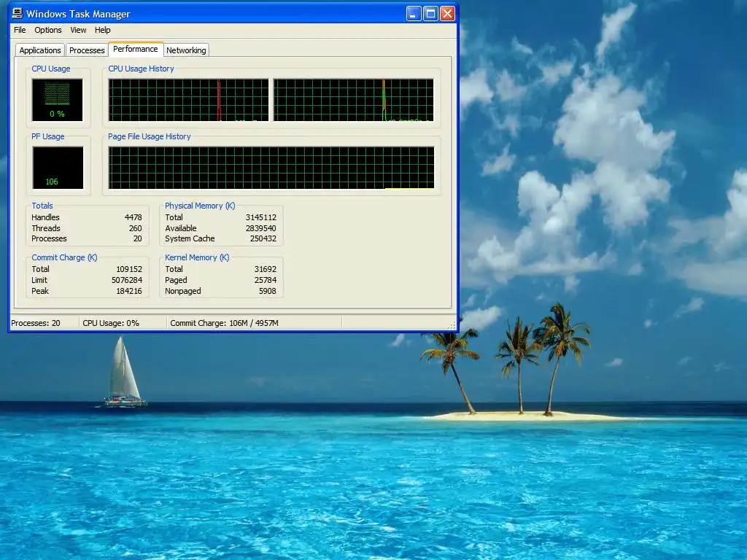Click the Page File Usage History graph
The image size is (747, 560).
click(271, 168)
